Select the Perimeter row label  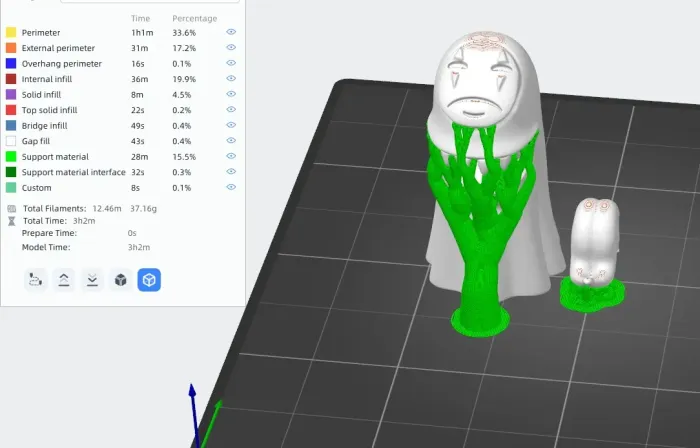(x=41, y=33)
